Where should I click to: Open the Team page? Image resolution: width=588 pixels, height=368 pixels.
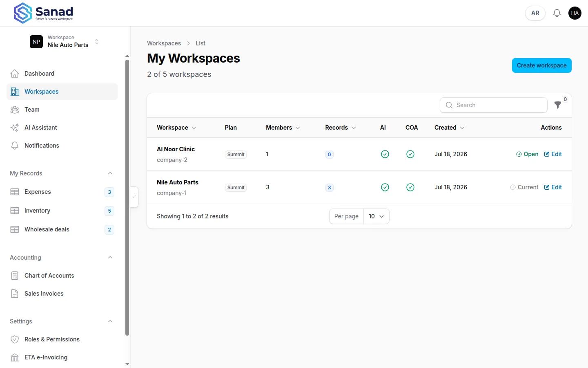(62, 110)
